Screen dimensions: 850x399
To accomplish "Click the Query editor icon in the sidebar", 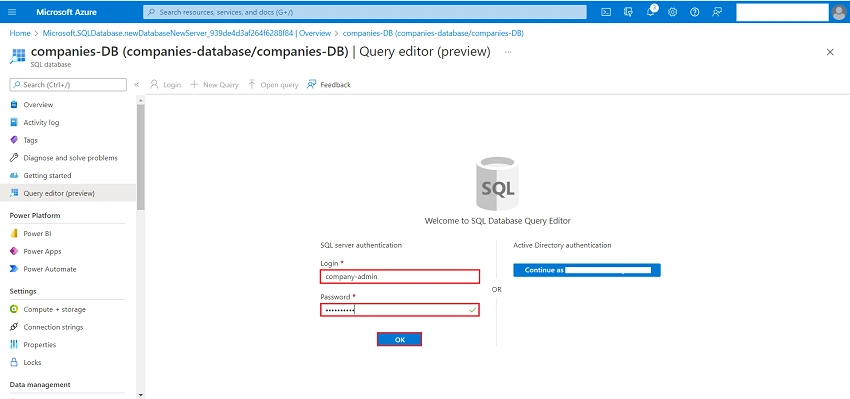I will pyautogui.click(x=14, y=193).
